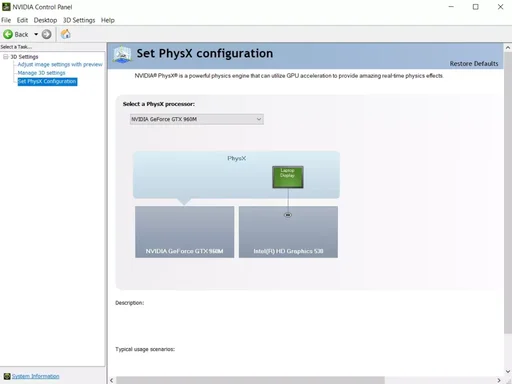The height and width of the screenshot is (384, 512).
Task: Open the File menu
Action: (6, 20)
